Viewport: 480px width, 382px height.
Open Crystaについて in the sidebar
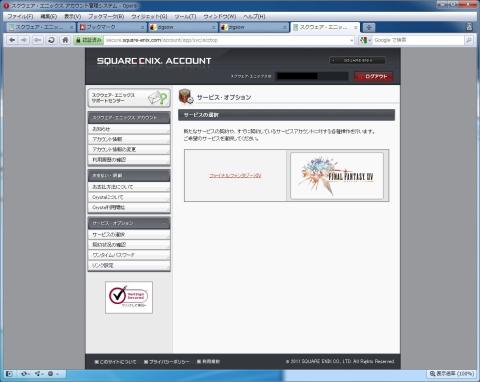(x=129, y=197)
